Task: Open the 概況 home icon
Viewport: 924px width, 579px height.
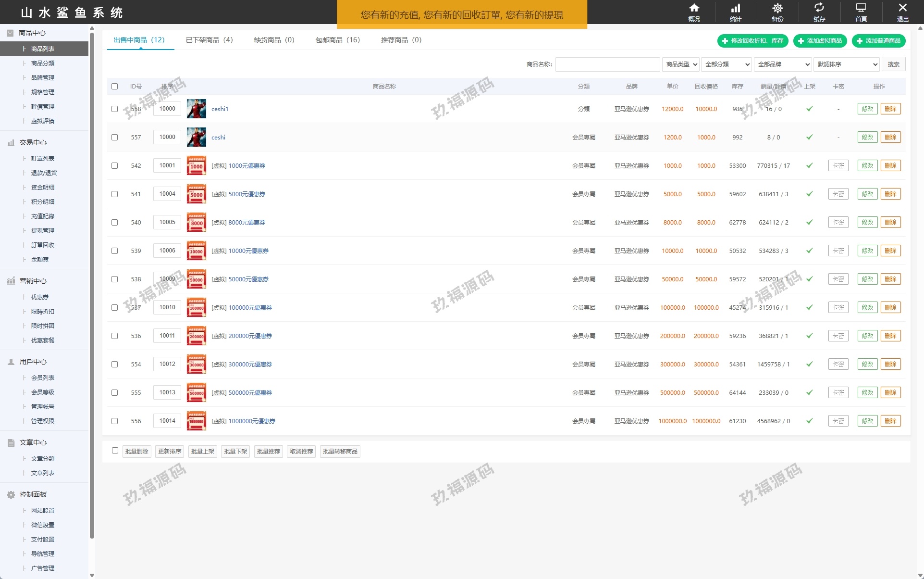Action: coord(694,9)
